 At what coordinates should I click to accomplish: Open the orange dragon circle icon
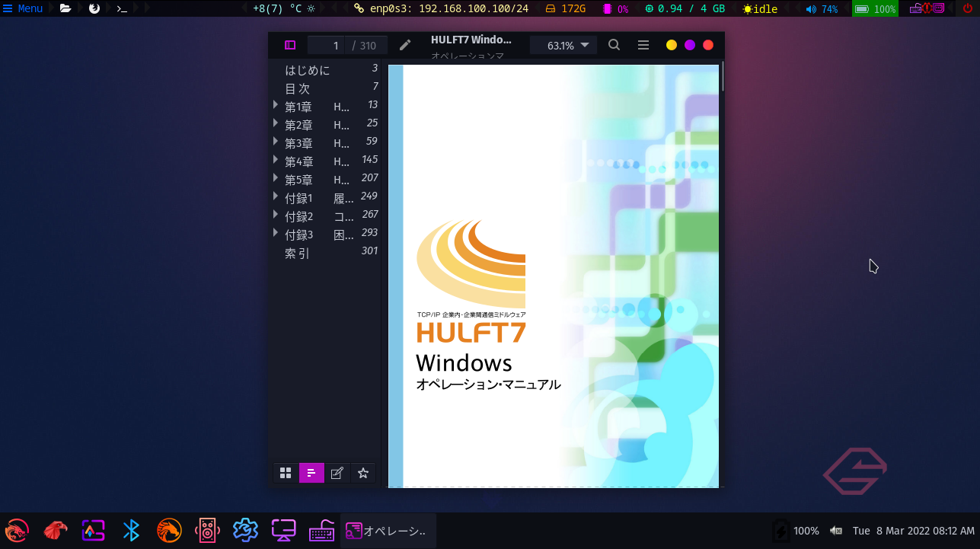click(x=169, y=530)
